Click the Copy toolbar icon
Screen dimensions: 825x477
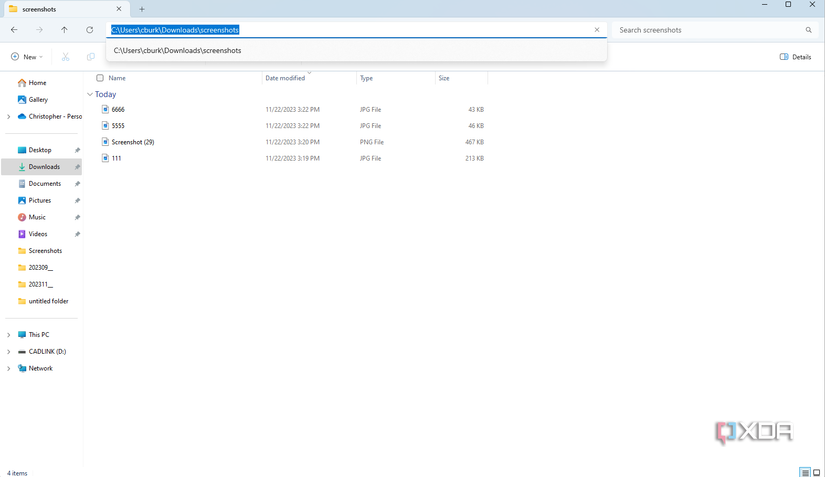tap(90, 57)
